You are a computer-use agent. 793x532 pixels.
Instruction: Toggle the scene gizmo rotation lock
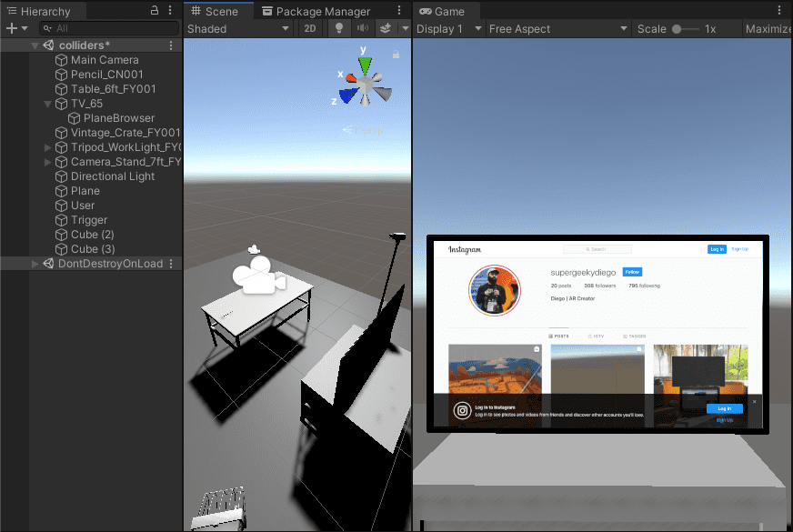396,55
